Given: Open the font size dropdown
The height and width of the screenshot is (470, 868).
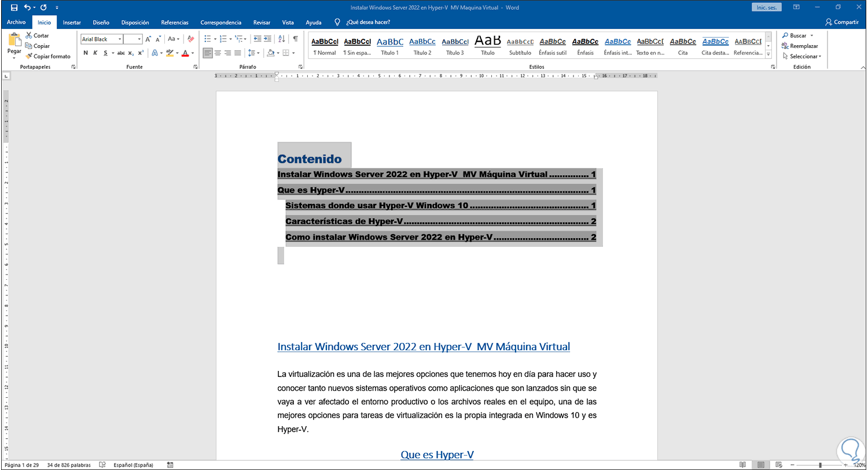Looking at the screenshot, I should point(139,39).
